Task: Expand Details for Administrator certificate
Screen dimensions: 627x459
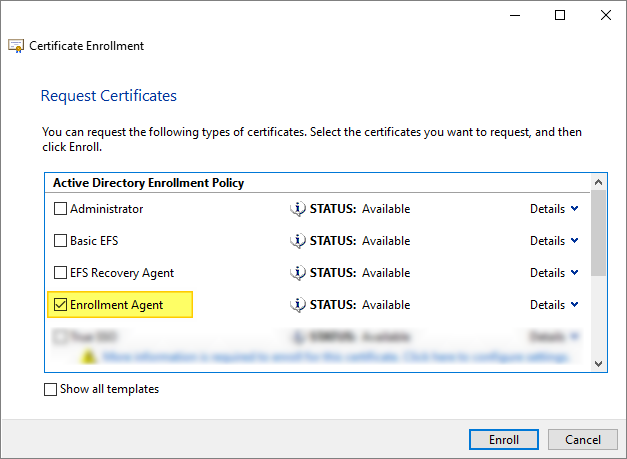Action: (x=554, y=209)
